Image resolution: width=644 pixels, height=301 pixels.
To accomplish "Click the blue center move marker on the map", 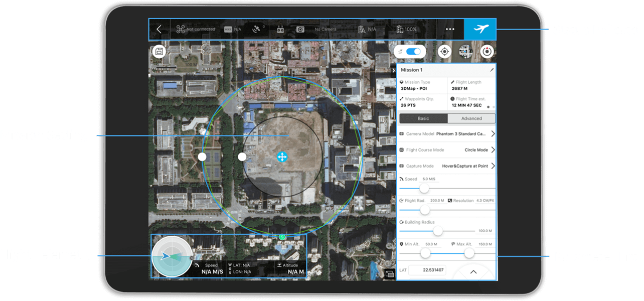I will pos(282,157).
